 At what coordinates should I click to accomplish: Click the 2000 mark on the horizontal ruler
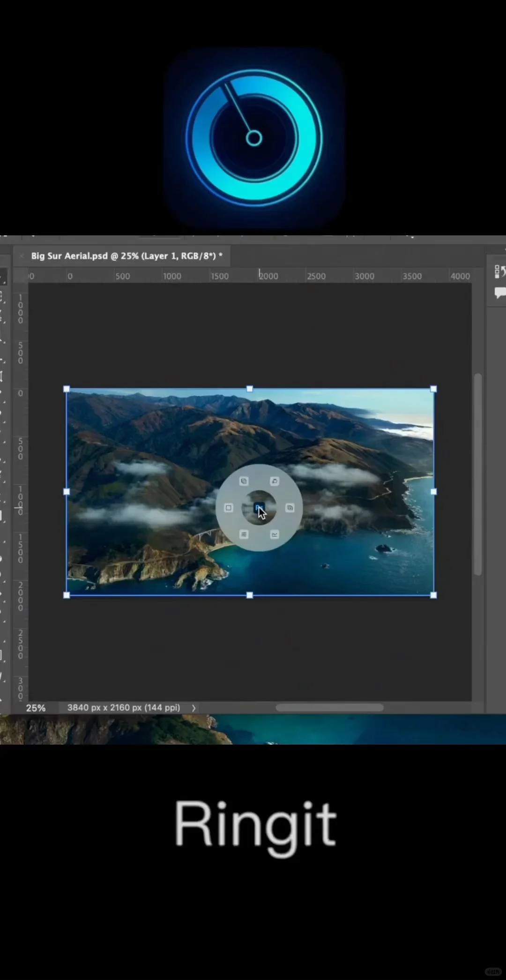[x=268, y=276]
